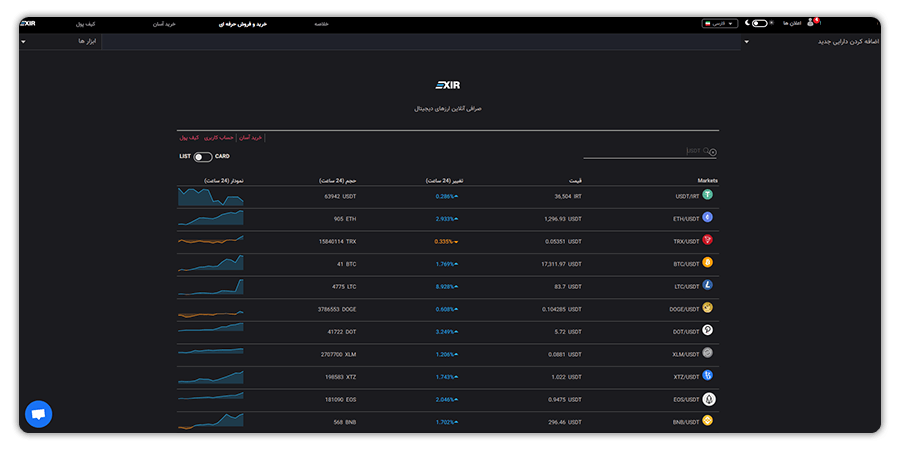Viewport: 900px width, 450px height.
Task: Select the ETH/USDT market name
Action: coord(686,219)
